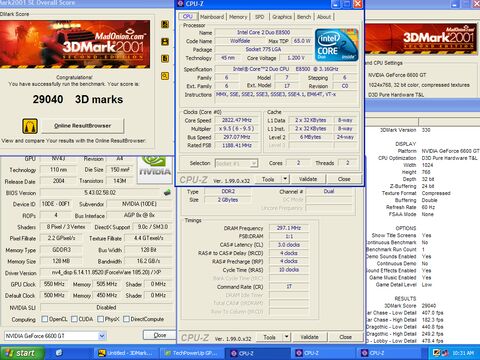Click the Tools button in front CPU-Z

point(268,179)
